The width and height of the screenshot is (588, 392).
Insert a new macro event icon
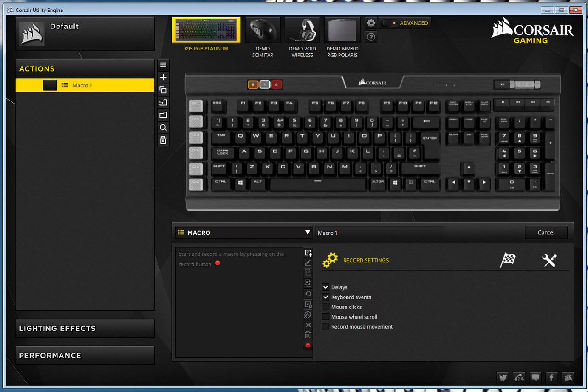pos(308,253)
